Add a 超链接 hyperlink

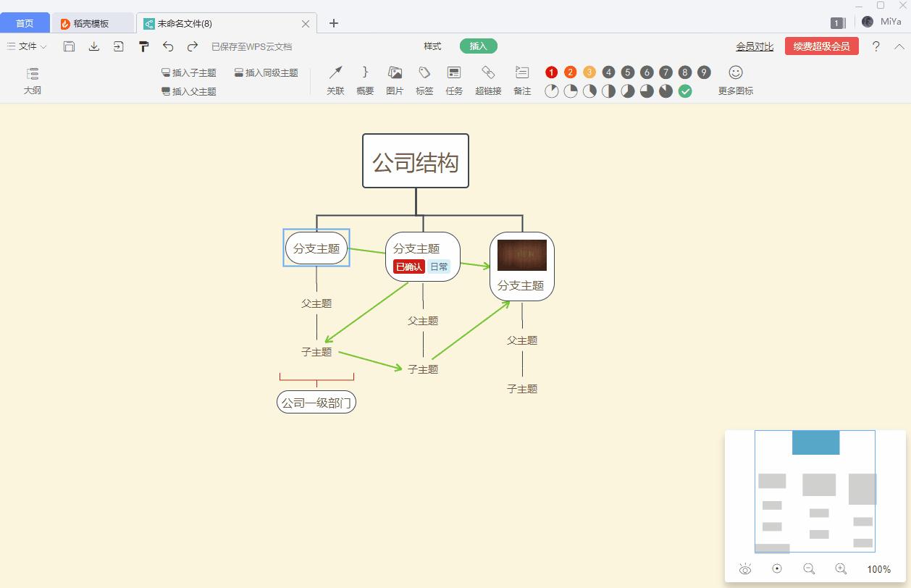[487, 80]
